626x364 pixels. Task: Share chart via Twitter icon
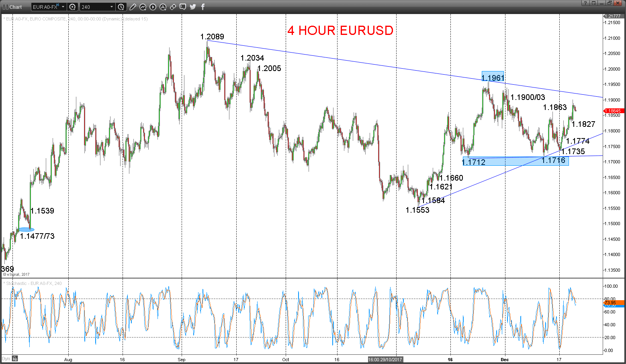193,7
